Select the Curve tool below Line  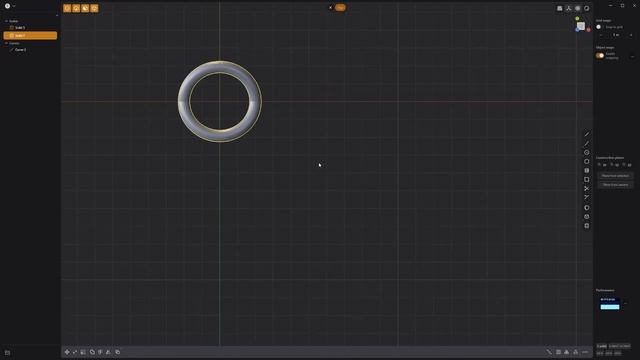587,143
